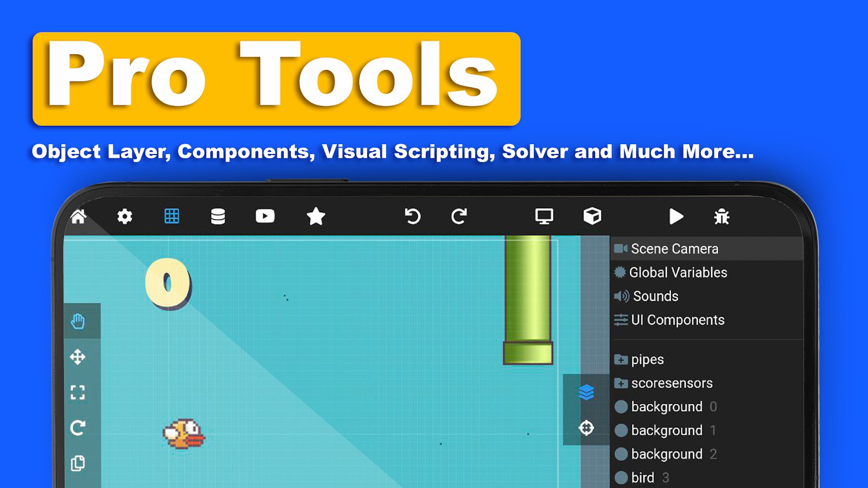Open the 3D cube object icon
The height and width of the screenshot is (488, 868).
click(x=592, y=216)
